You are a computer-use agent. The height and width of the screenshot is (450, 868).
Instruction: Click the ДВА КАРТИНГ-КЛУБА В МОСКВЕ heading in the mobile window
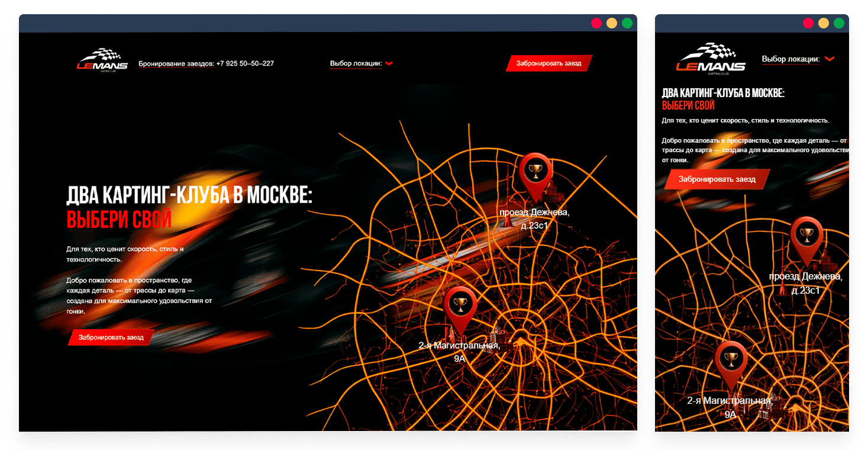click(x=723, y=93)
